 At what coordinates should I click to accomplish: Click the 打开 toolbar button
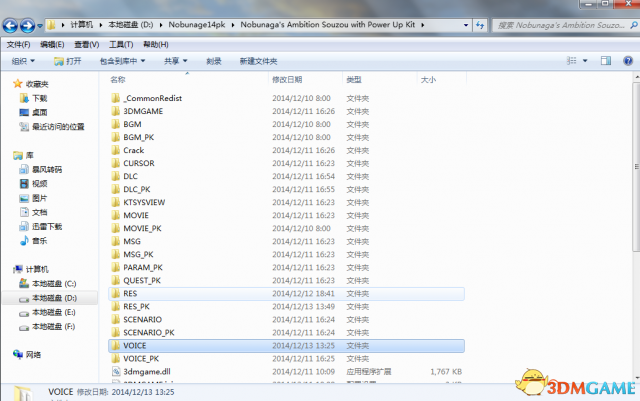pos(68,61)
